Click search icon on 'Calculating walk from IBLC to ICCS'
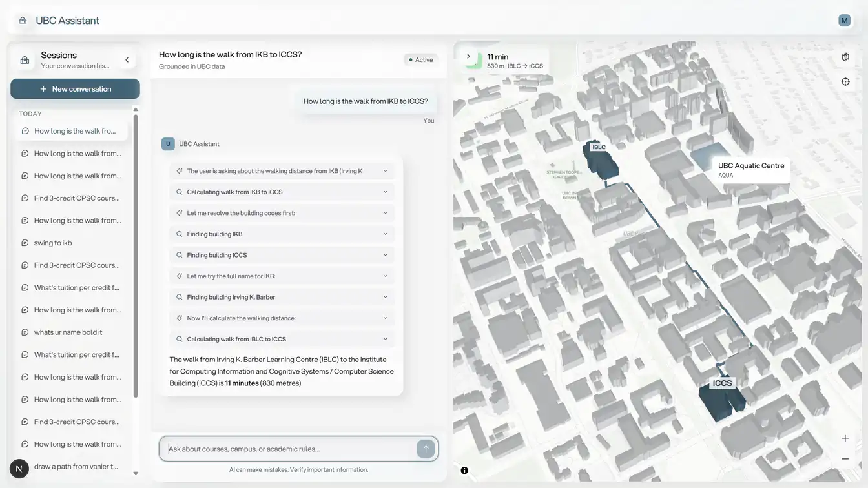This screenshot has width=868, height=488. point(180,339)
